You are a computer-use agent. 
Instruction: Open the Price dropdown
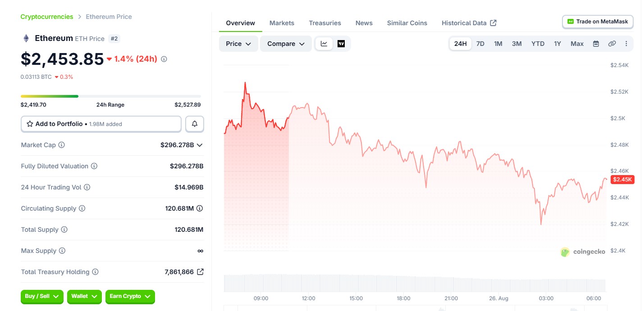tap(238, 44)
